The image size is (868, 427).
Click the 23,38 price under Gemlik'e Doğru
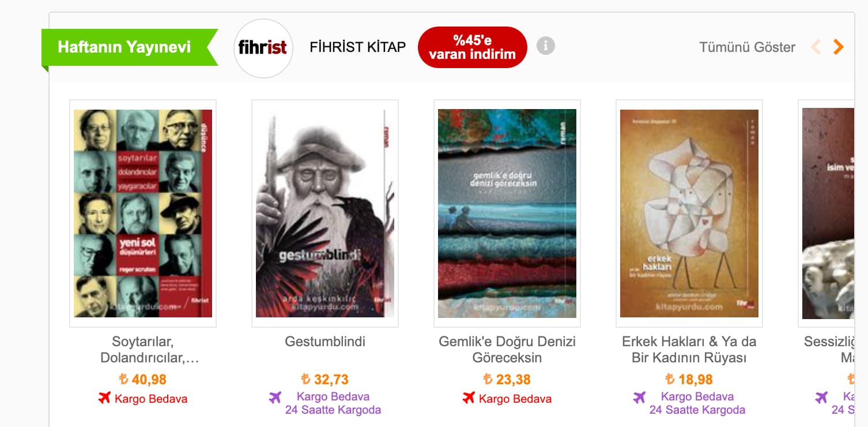pos(507,380)
